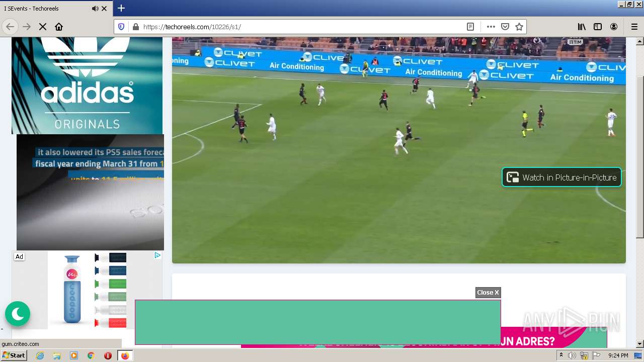Click the URL address field
644x362 pixels.
tap(302, 27)
